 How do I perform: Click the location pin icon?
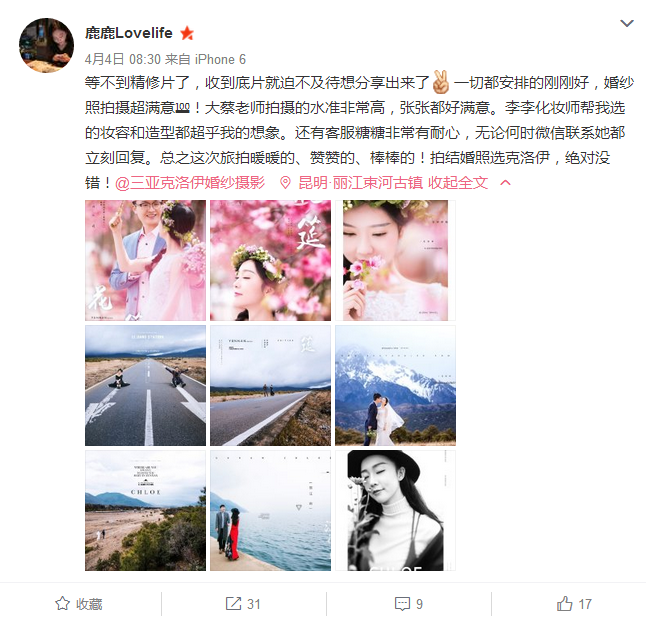point(285,182)
